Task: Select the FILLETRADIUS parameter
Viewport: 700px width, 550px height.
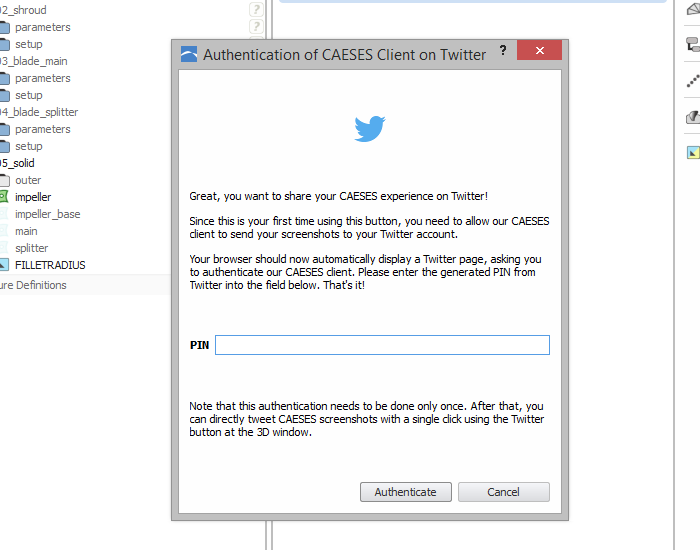Action: tap(50, 265)
